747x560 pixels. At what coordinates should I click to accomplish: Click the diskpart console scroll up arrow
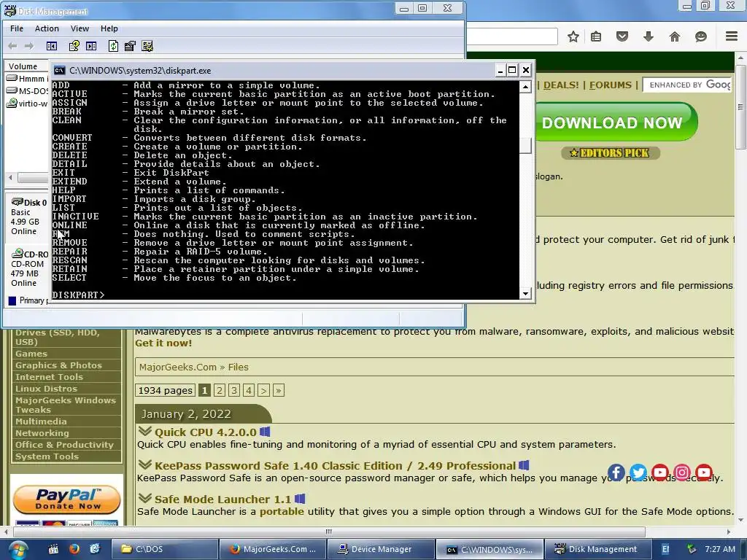525,87
